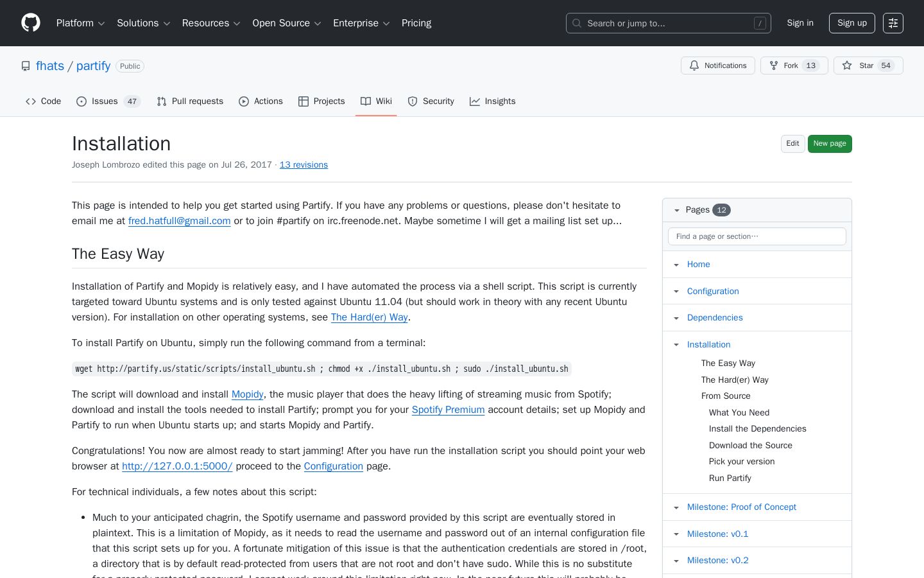Focus the Search or jump to field
Viewport: 924px width, 578px height.
click(668, 23)
